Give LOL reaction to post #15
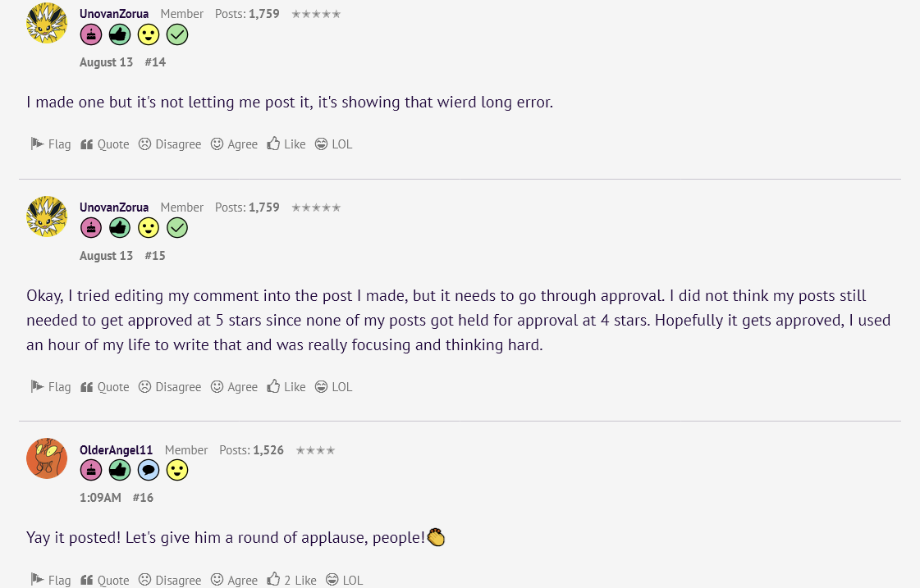Viewport: 920px width, 588px height. click(333, 387)
